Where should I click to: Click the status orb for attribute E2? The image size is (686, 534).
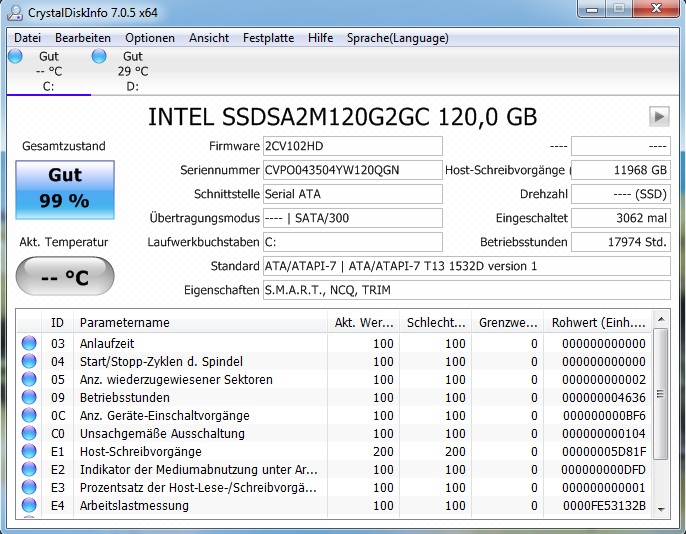tap(29, 469)
